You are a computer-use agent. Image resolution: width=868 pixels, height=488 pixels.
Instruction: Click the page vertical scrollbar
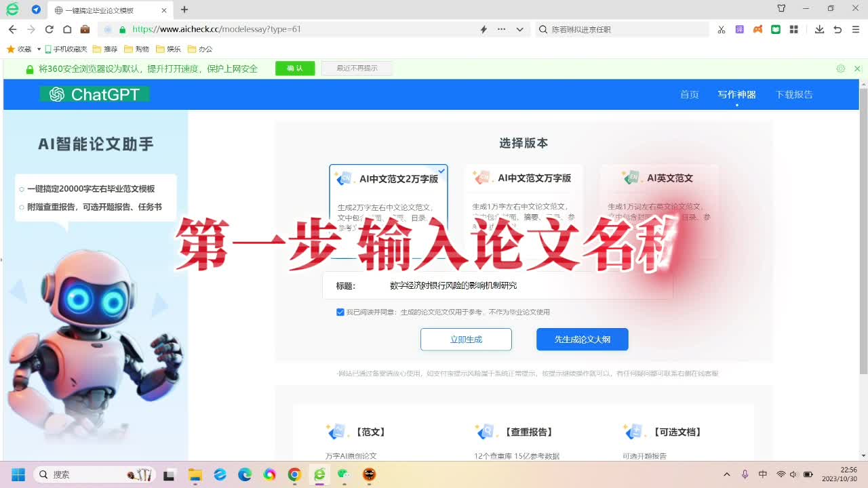863,230
